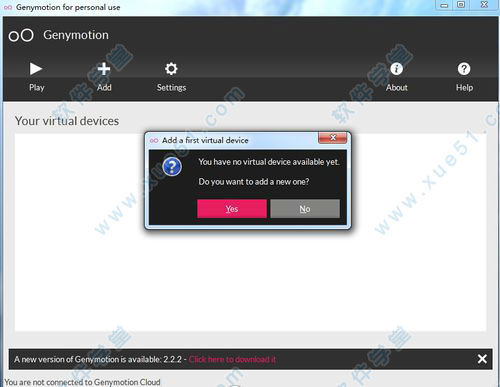Viewport: 500px width, 387px height.
Task: Click the download link for the new version
Action: [x=232, y=359]
